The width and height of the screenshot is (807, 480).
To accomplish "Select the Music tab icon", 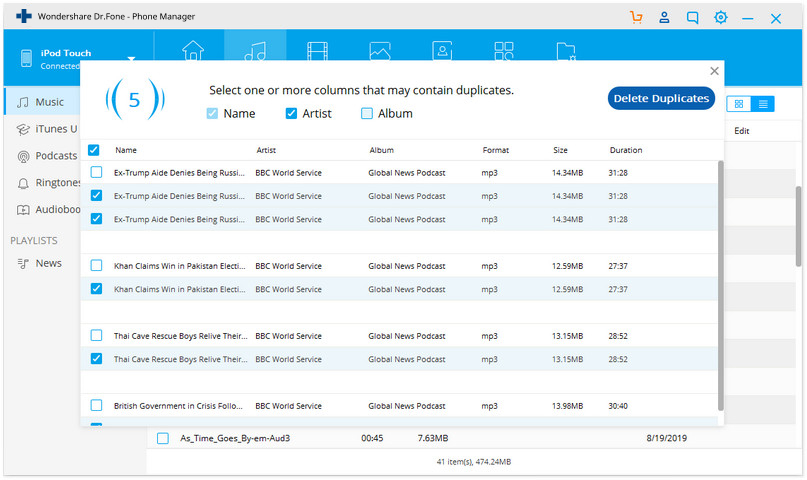I will tap(255, 51).
